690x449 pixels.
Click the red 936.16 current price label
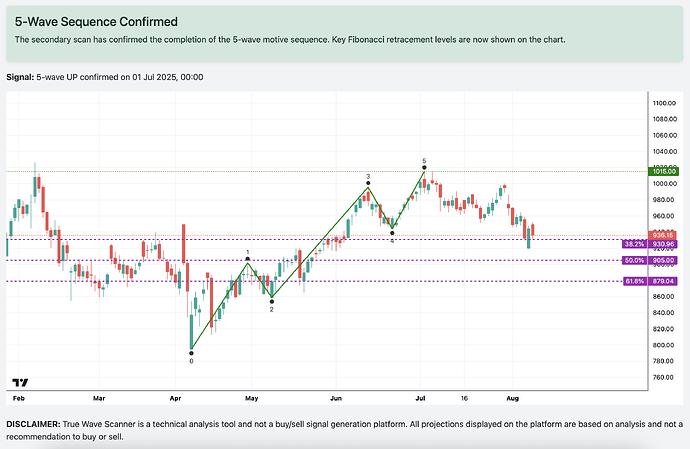(664, 236)
